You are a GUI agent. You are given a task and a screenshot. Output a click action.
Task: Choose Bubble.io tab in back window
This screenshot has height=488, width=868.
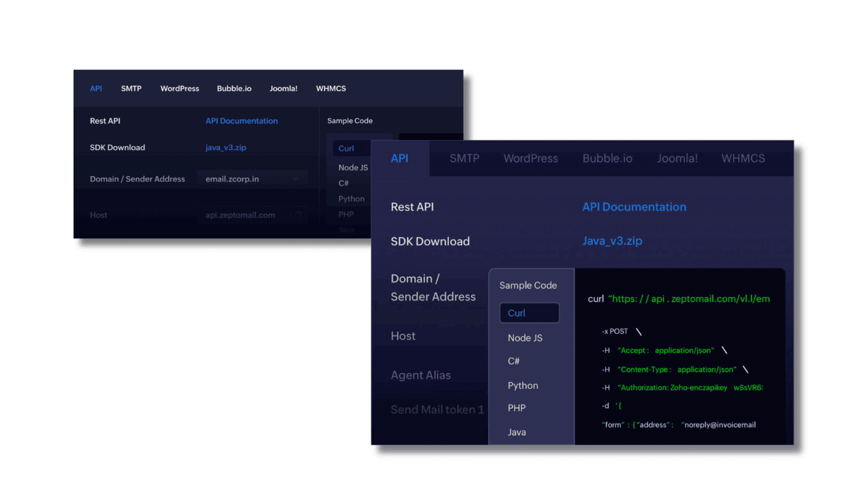[x=234, y=88]
